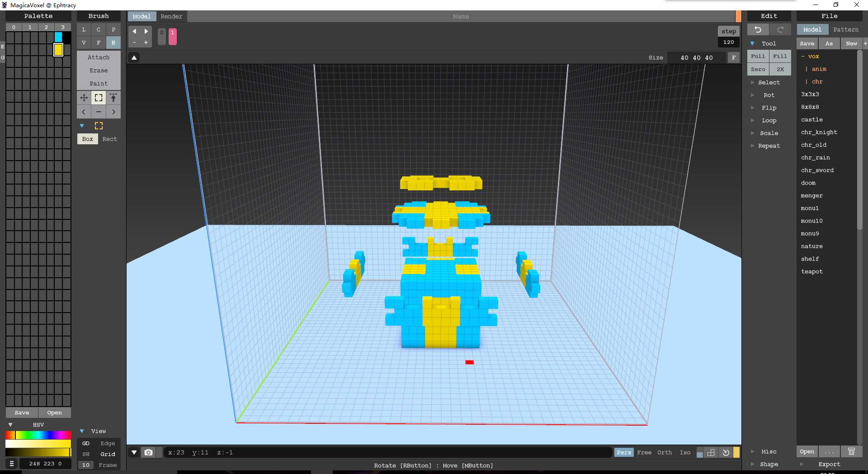Pick the cyan palette swatch
868x474 pixels.
[58, 37]
